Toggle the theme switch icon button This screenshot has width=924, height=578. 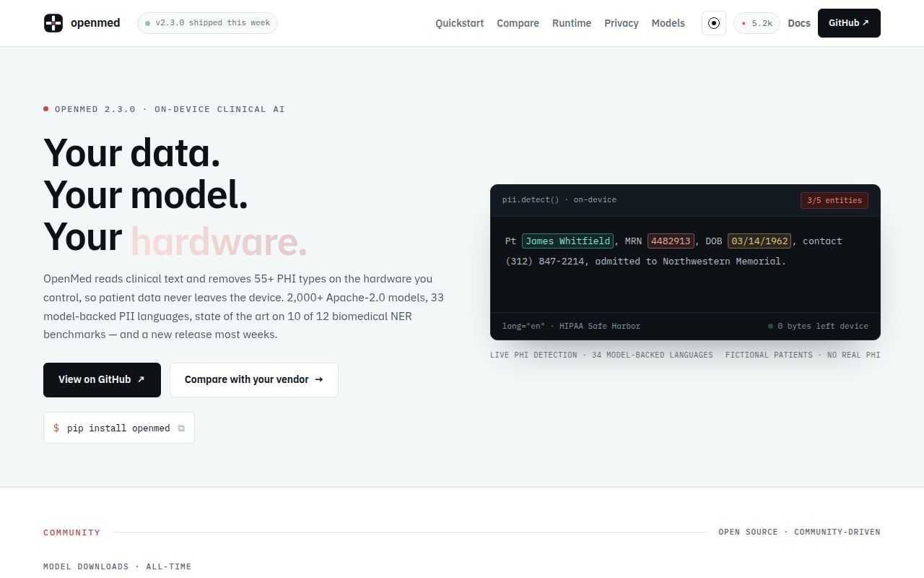(x=714, y=23)
